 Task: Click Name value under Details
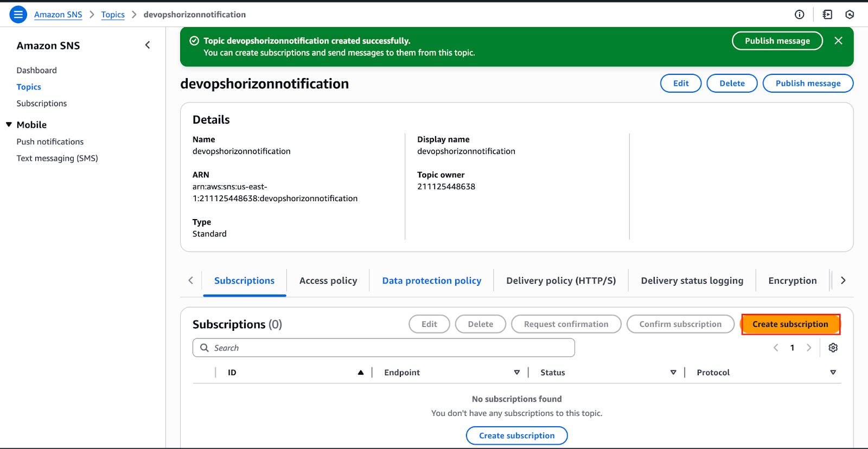[x=241, y=151]
